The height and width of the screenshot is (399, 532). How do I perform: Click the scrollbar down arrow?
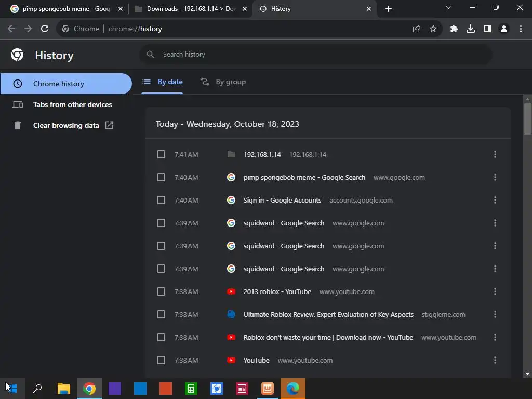[x=527, y=374]
